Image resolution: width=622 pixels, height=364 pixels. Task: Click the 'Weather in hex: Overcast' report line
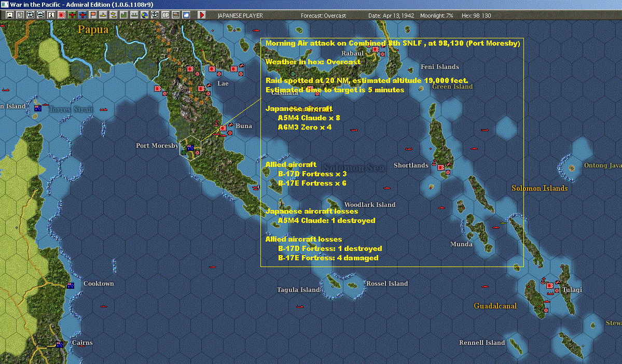(313, 62)
